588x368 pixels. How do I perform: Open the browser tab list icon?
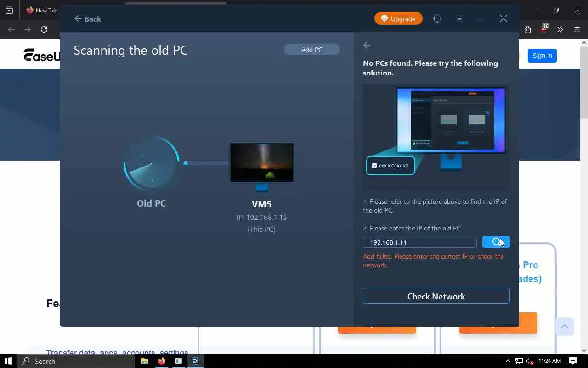coord(9,10)
